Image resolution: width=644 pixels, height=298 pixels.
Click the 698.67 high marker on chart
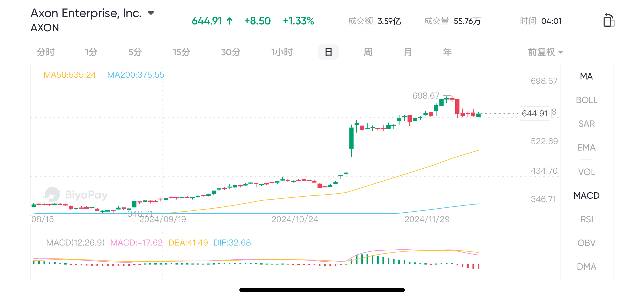point(426,96)
